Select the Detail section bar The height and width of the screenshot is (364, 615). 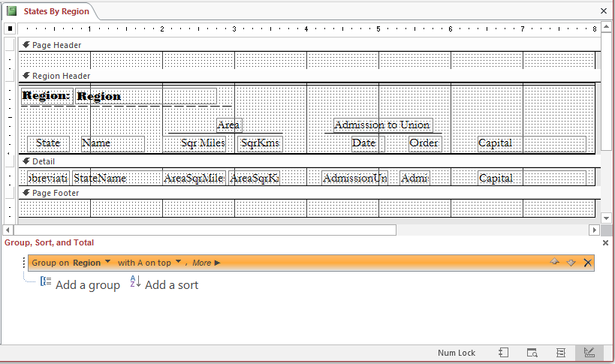309,161
